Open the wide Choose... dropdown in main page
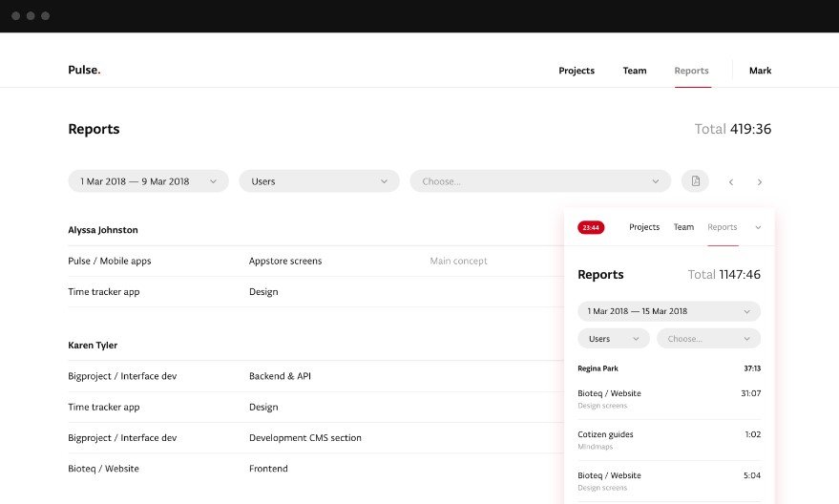 click(x=540, y=181)
